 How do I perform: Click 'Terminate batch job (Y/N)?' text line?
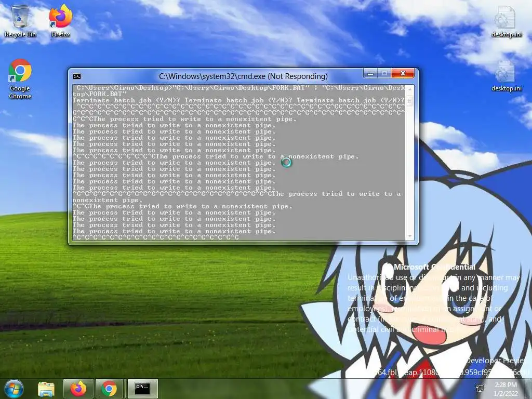coord(238,100)
